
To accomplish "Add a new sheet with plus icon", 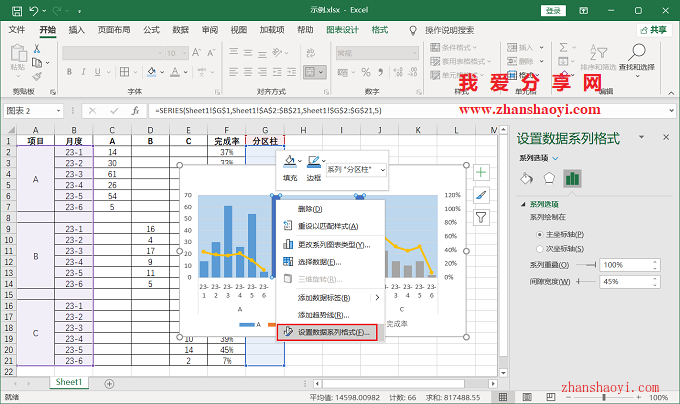I will [x=109, y=384].
